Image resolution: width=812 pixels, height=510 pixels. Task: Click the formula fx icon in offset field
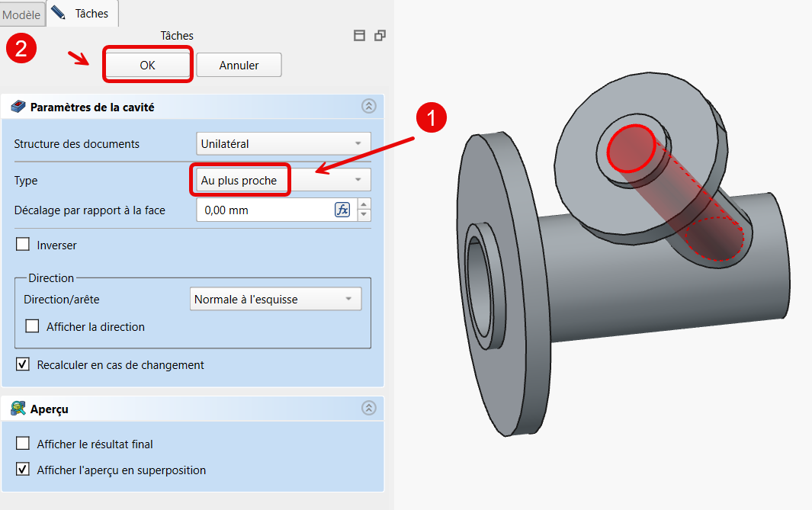(x=342, y=210)
